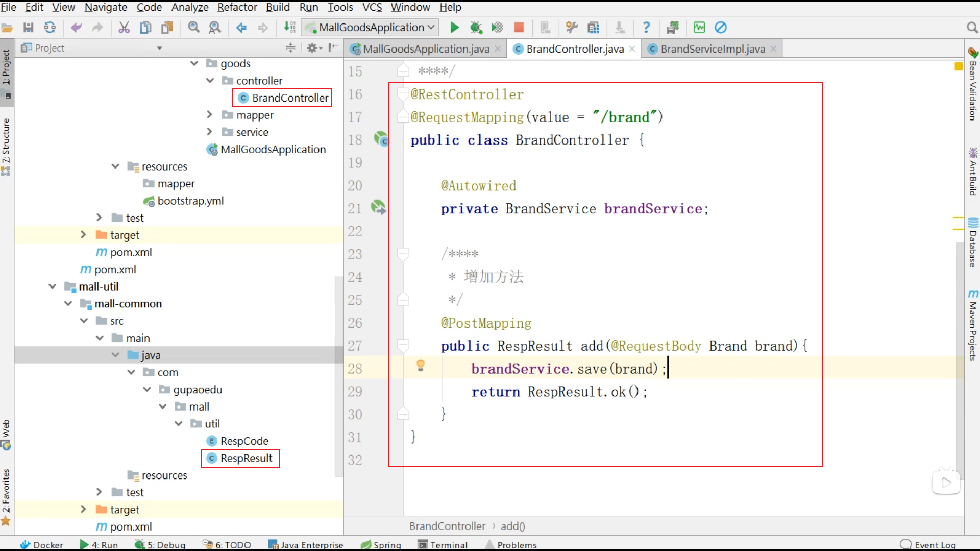Switch to BrandServiceImpl.java tab
The height and width of the screenshot is (551, 980).
coord(713,49)
